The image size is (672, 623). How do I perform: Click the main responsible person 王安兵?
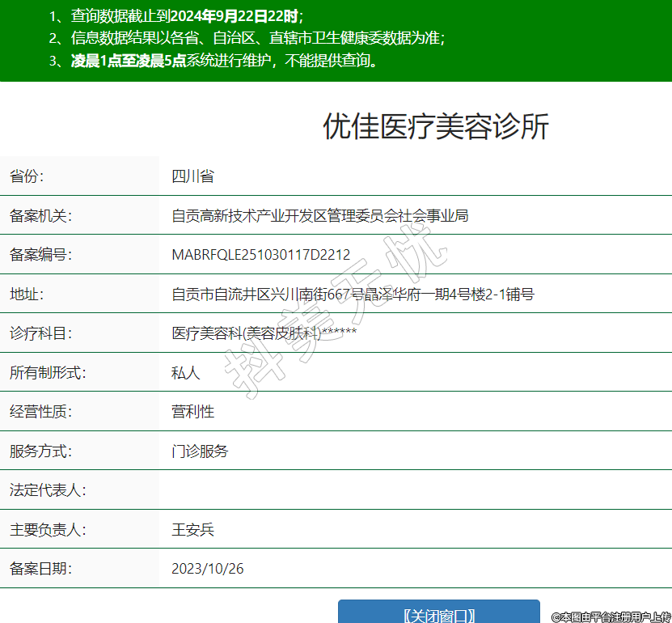[x=192, y=529]
